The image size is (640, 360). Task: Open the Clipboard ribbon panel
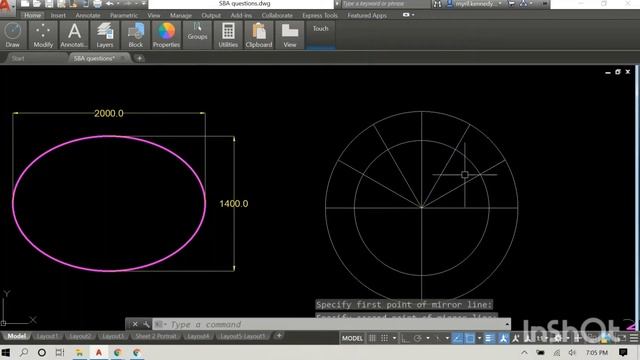tap(259, 35)
